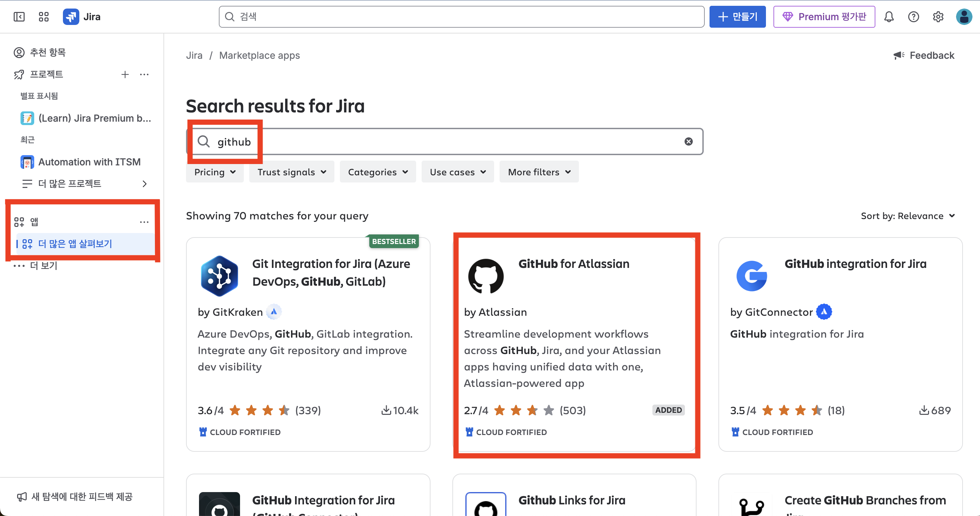This screenshot has height=516, width=980.
Task: Expand the Pricing filter dropdown
Action: (215, 172)
